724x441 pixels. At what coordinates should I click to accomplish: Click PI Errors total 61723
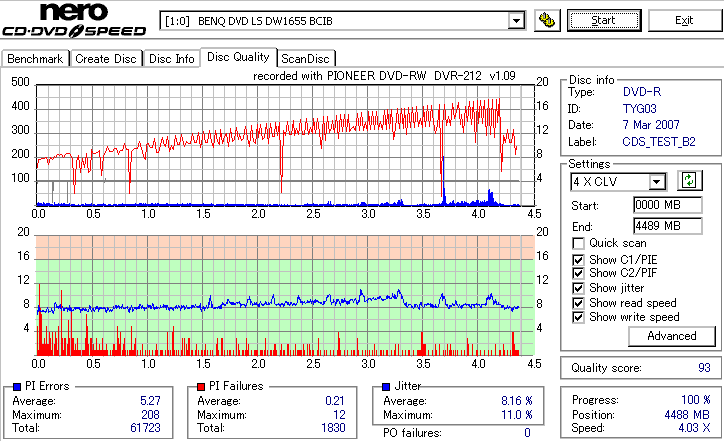(x=145, y=428)
